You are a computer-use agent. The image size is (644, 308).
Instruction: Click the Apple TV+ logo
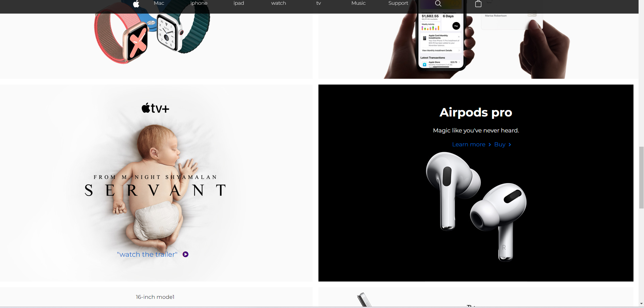(x=155, y=108)
